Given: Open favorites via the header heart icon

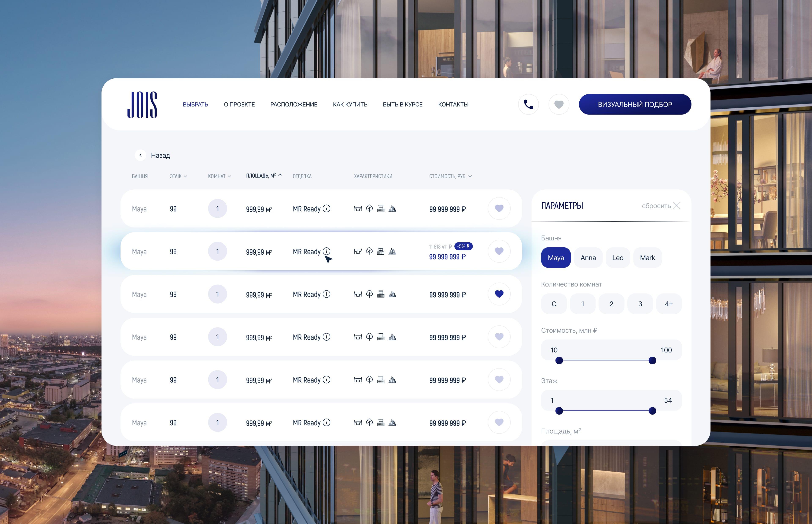Looking at the screenshot, I should [559, 104].
